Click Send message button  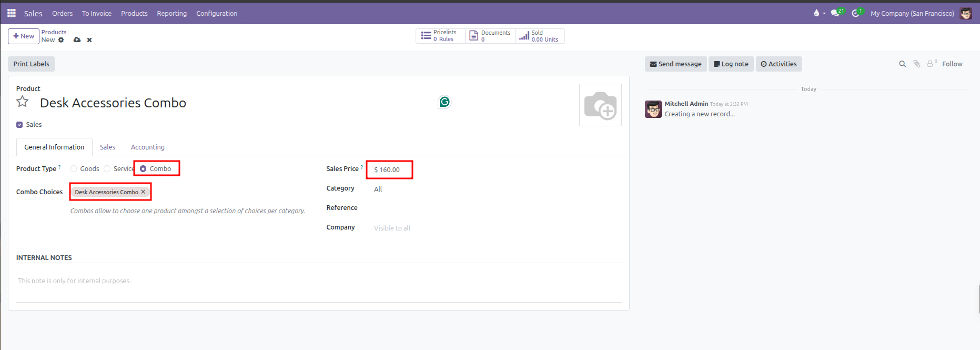pyautogui.click(x=675, y=64)
